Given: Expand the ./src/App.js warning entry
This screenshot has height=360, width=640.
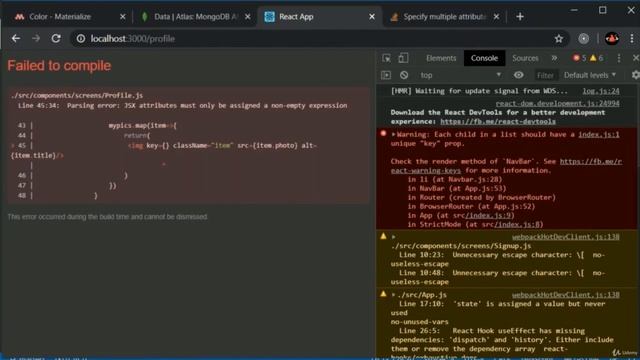Looking at the screenshot, I should (393, 295).
